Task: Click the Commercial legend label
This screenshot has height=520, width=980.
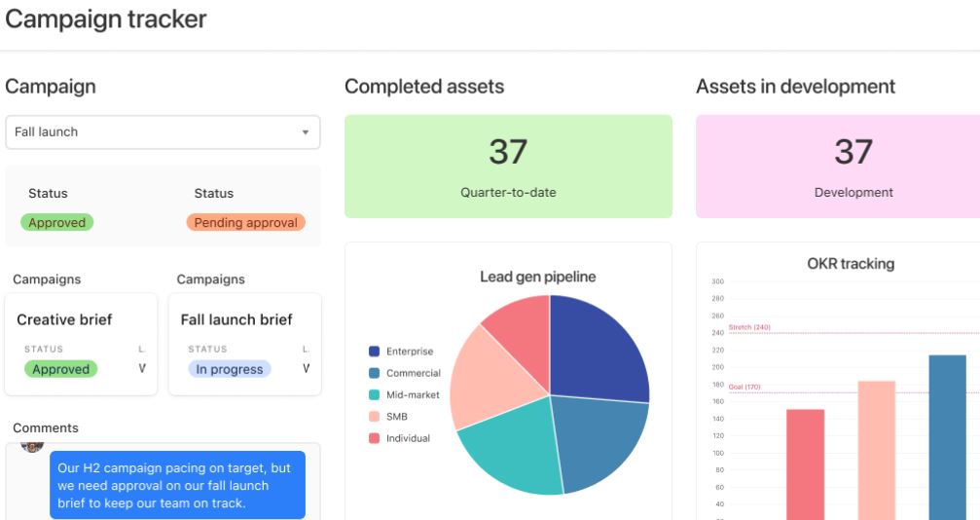Action: pos(414,373)
